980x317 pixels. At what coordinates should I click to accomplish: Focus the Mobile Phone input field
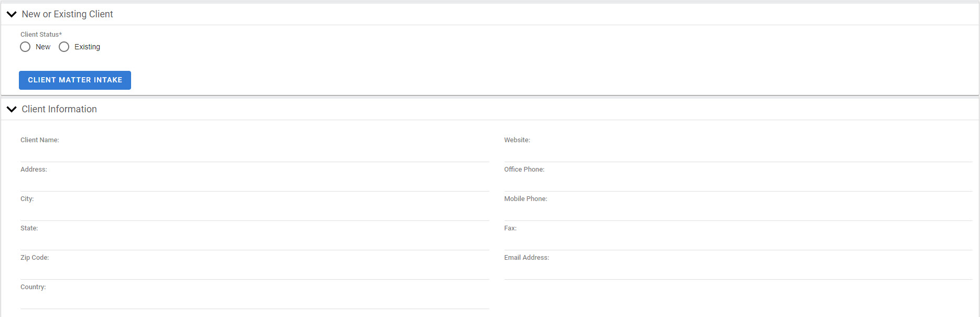(738, 213)
